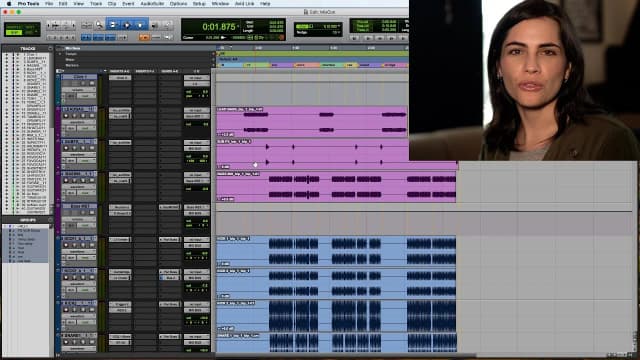
Task: Solo the fourth blue track
Action: (84, 342)
